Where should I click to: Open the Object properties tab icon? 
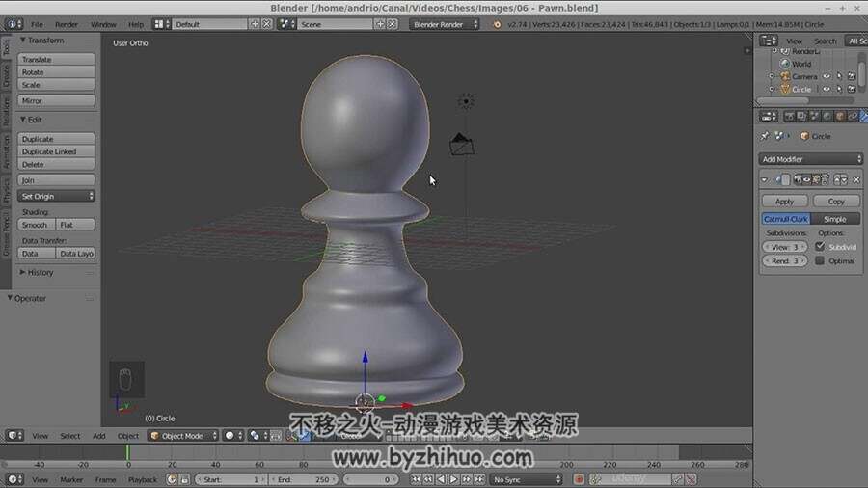[x=840, y=116]
